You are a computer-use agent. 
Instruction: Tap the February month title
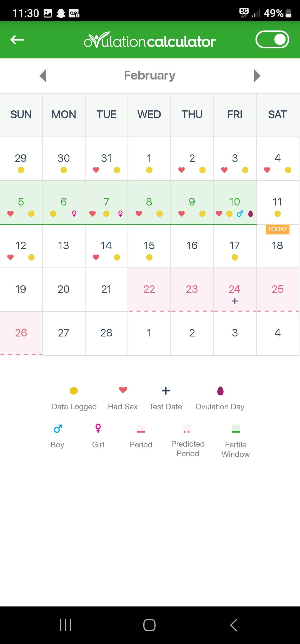click(x=150, y=75)
